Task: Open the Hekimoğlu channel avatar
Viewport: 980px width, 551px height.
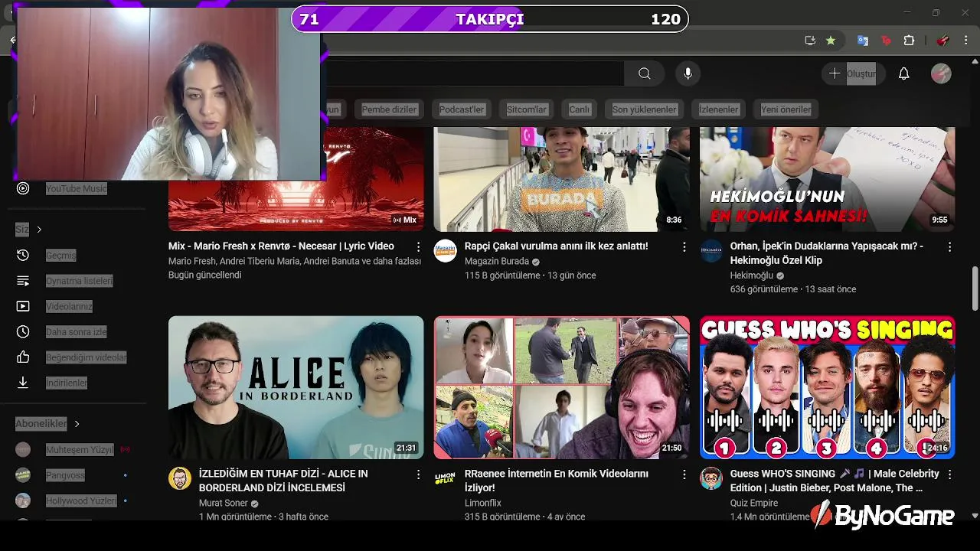Action: (x=711, y=251)
